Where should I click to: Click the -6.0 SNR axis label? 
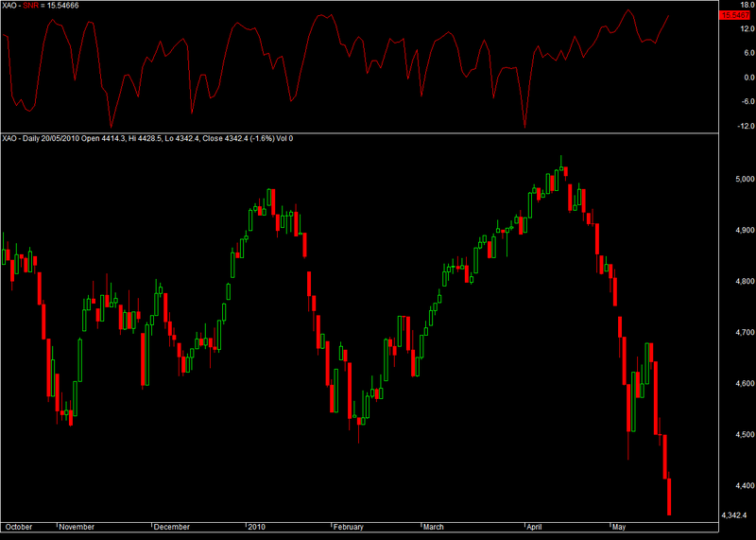(748, 101)
